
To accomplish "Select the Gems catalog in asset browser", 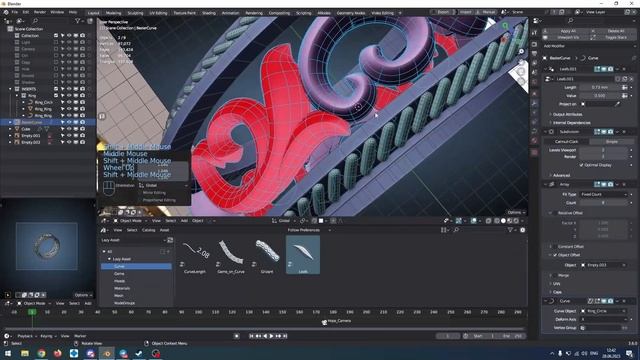I will coord(119,273).
